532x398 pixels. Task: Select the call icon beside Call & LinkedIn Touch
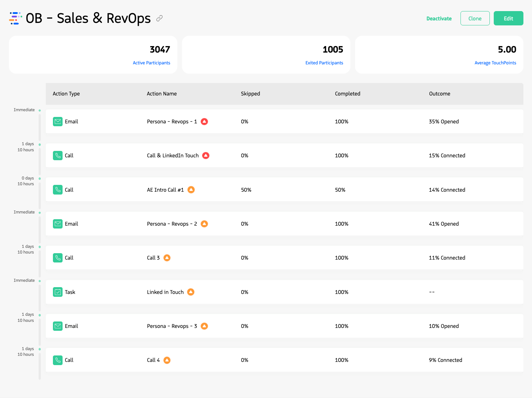pos(58,156)
